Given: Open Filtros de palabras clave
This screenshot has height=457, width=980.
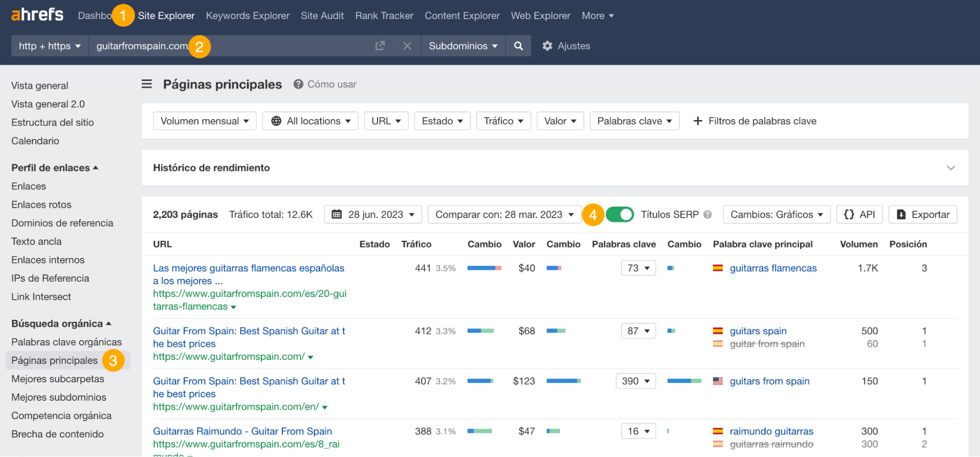Looking at the screenshot, I should click(x=755, y=120).
